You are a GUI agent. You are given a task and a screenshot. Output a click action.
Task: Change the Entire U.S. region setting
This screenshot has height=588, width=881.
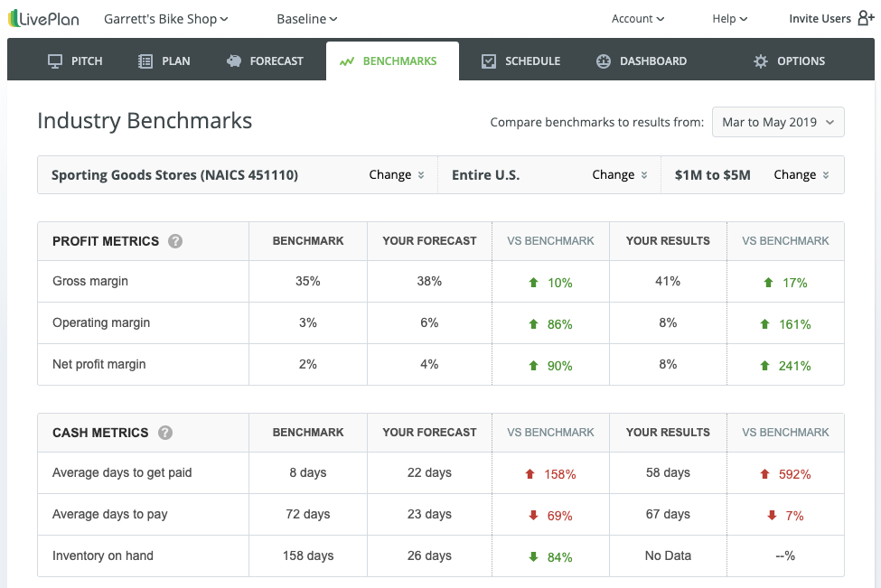point(619,174)
